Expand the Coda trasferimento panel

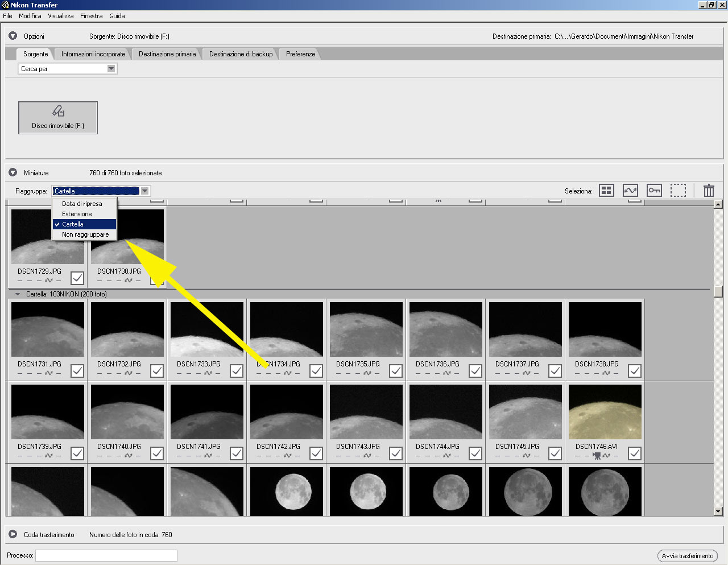click(x=13, y=534)
